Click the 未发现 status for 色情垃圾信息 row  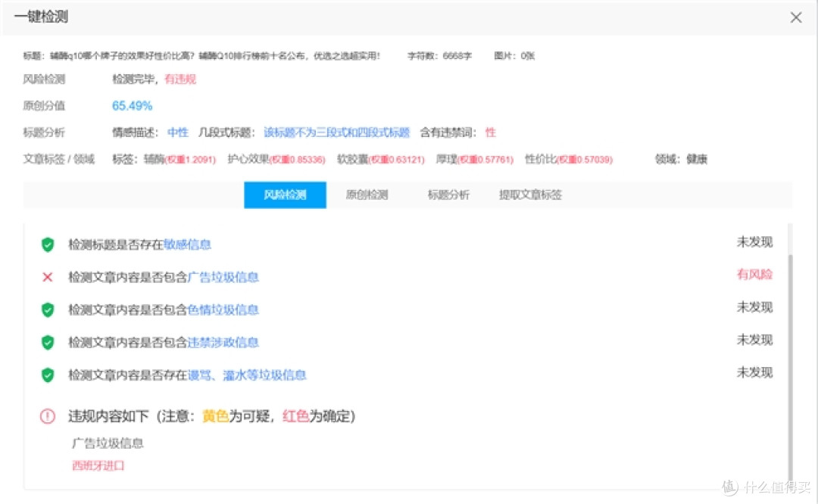click(x=754, y=307)
